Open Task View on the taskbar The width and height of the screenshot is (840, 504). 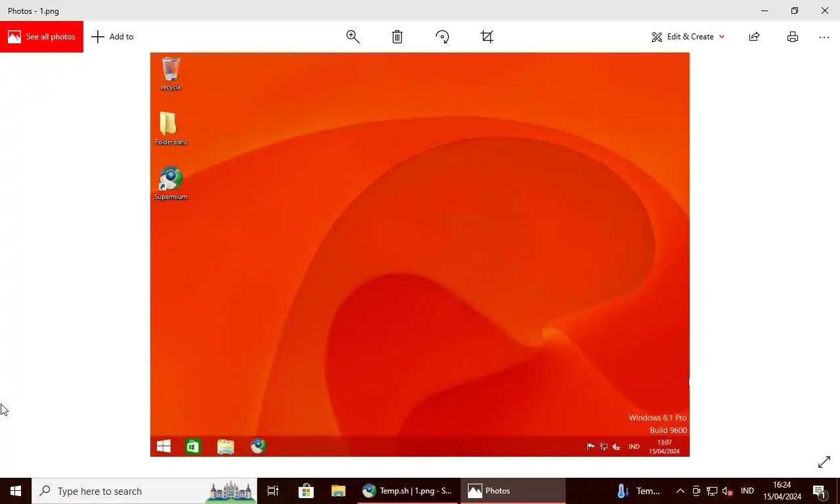(273, 491)
